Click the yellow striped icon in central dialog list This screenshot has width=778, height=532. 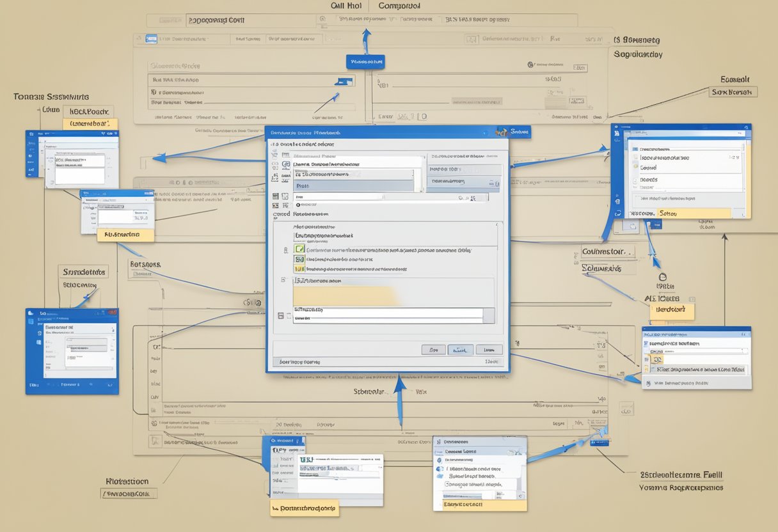(299, 269)
